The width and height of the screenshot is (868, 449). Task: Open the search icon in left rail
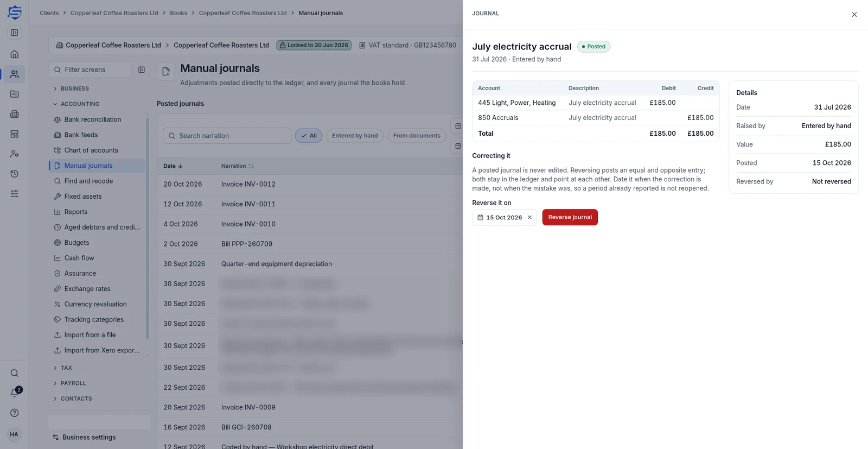[15, 373]
